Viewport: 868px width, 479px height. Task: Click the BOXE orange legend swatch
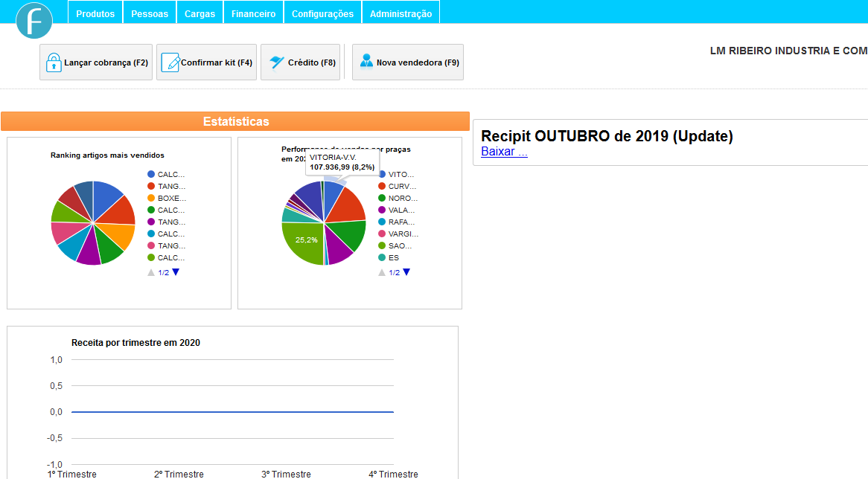click(151, 198)
